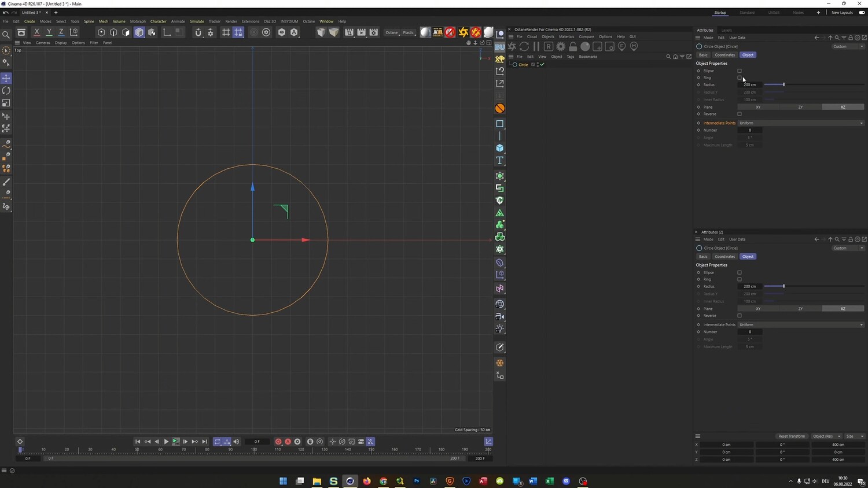
Task: Open the top toolbar search magnifier
Action: (6, 34)
